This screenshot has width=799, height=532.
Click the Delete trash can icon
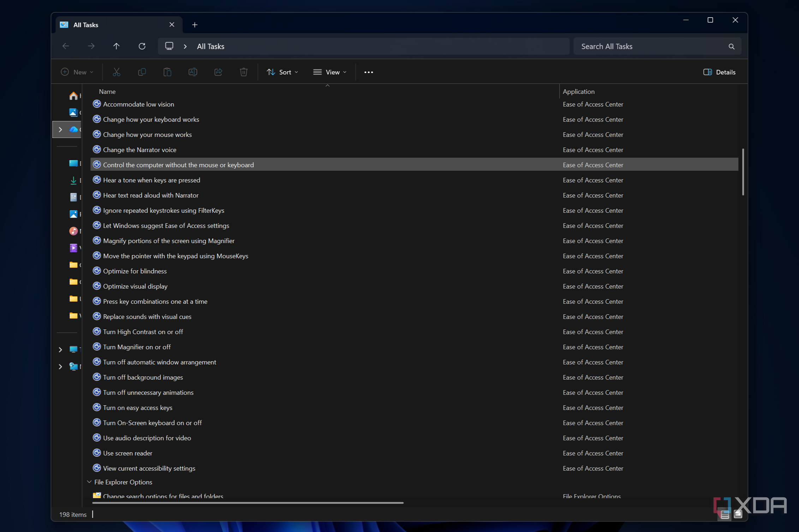[x=244, y=72]
